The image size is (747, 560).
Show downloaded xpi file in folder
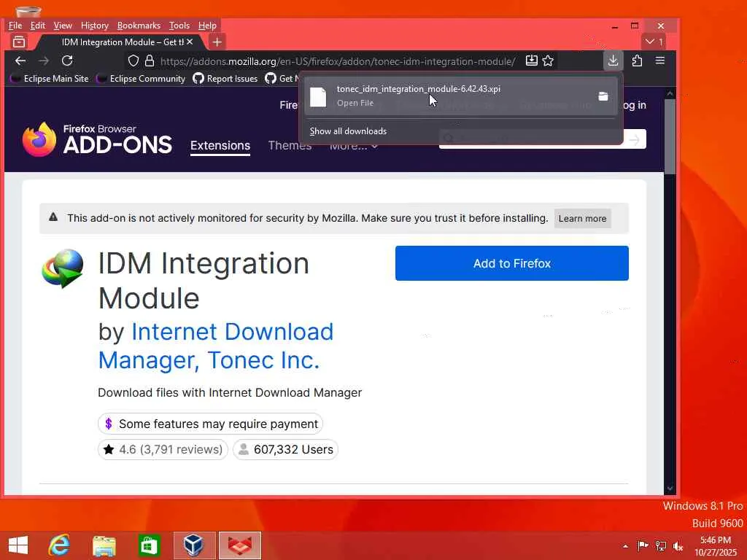point(603,96)
